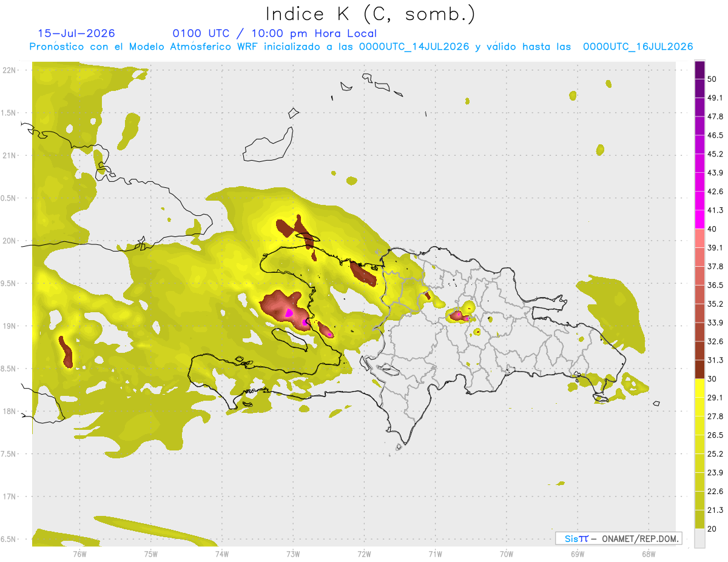Image resolution: width=728 pixels, height=562 pixels.
Task: Click the "SisTT – ONAMET/REP.DOM." credit box
Action: pos(618,538)
